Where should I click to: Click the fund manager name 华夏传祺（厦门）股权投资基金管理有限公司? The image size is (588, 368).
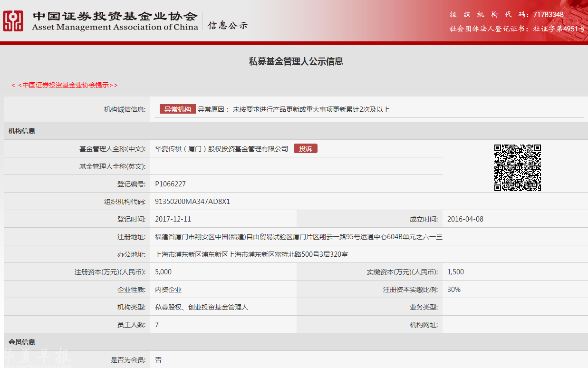(x=222, y=149)
